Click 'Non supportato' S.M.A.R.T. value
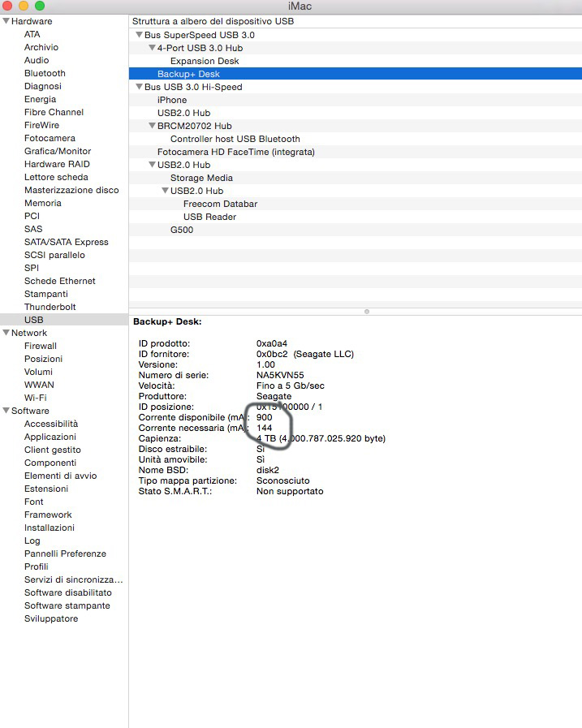Viewport: 582px width, 728px height. point(290,491)
